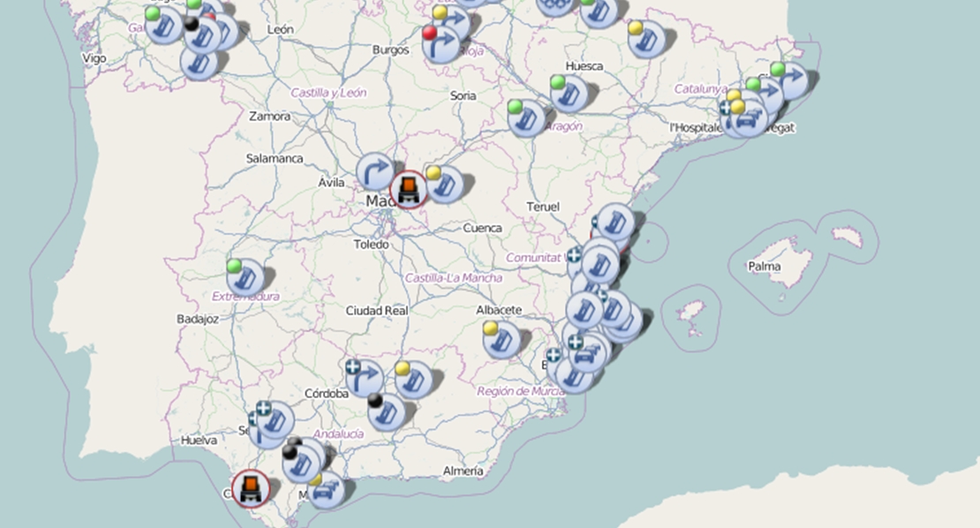Click the traffic-jam car marker near Málaga
980x528 pixels.
tap(326, 489)
